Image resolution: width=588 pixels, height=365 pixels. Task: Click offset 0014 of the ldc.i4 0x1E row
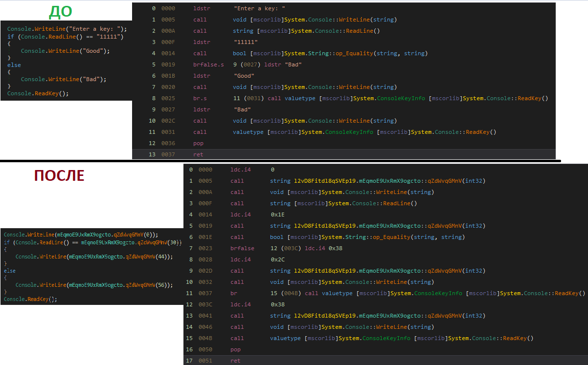[x=205, y=215]
